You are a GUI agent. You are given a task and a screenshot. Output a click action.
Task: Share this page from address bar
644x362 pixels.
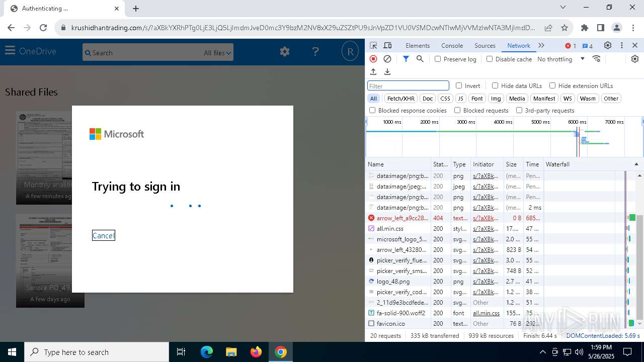548,28
